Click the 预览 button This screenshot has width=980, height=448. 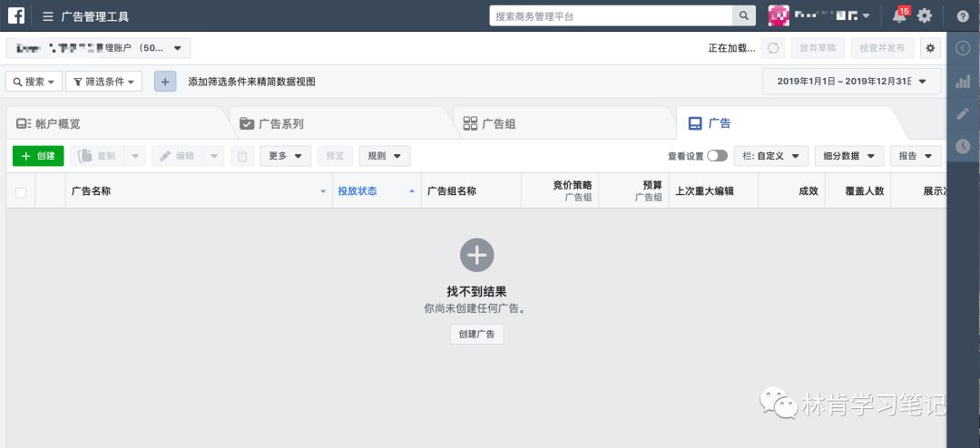(x=335, y=156)
